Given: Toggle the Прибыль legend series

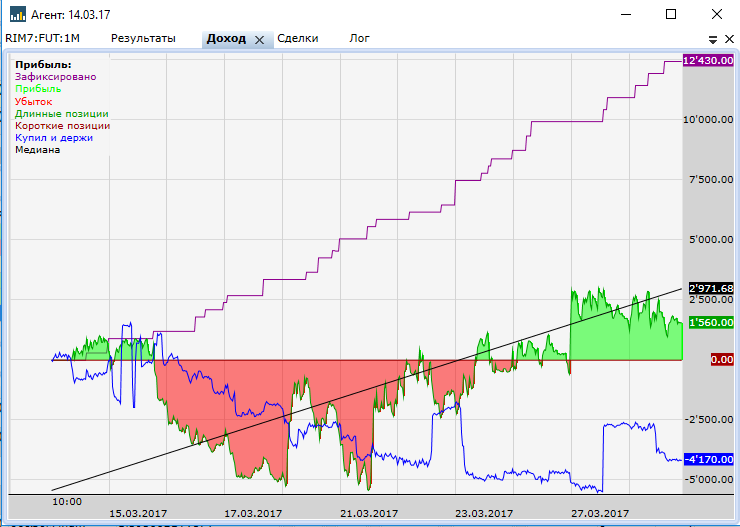Looking at the screenshot, I should tap(38, 89).
